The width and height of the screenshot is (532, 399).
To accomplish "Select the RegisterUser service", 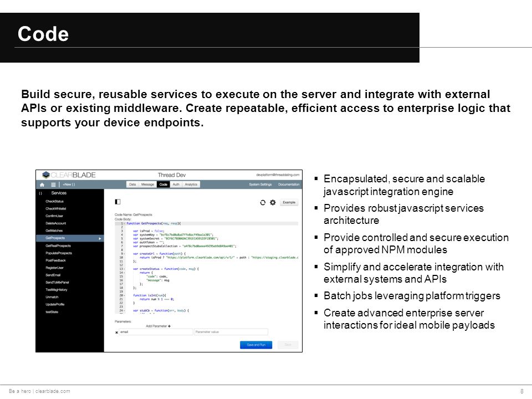I will (x=55, y=268).
